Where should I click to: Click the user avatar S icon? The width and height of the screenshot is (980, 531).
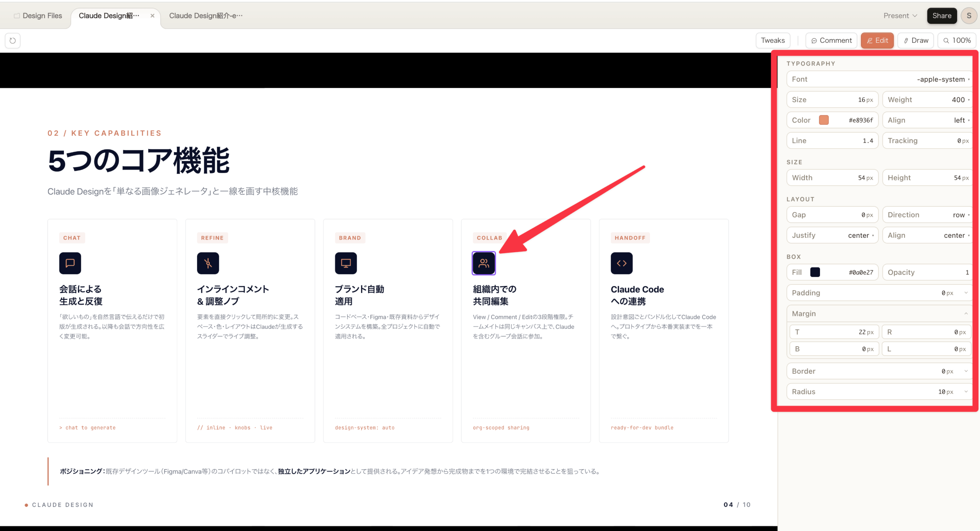point(969,16)
